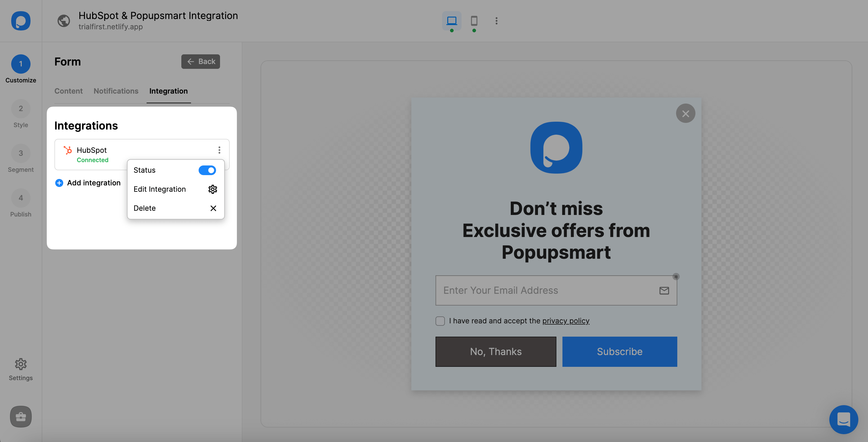The width and height of the screenshot is (868, 442).
Task: Click the email address input field
Action: pyautogui.click(x=556, y=290)
